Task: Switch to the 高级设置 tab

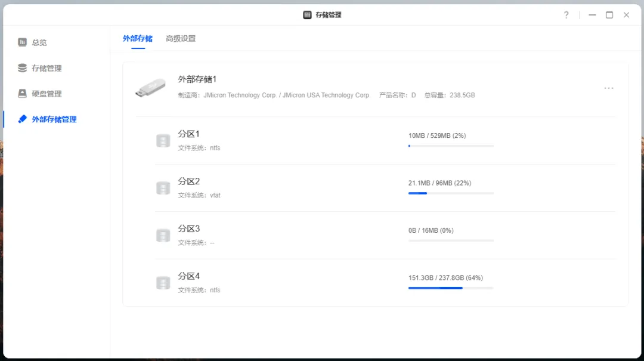Action: (181, 39)
